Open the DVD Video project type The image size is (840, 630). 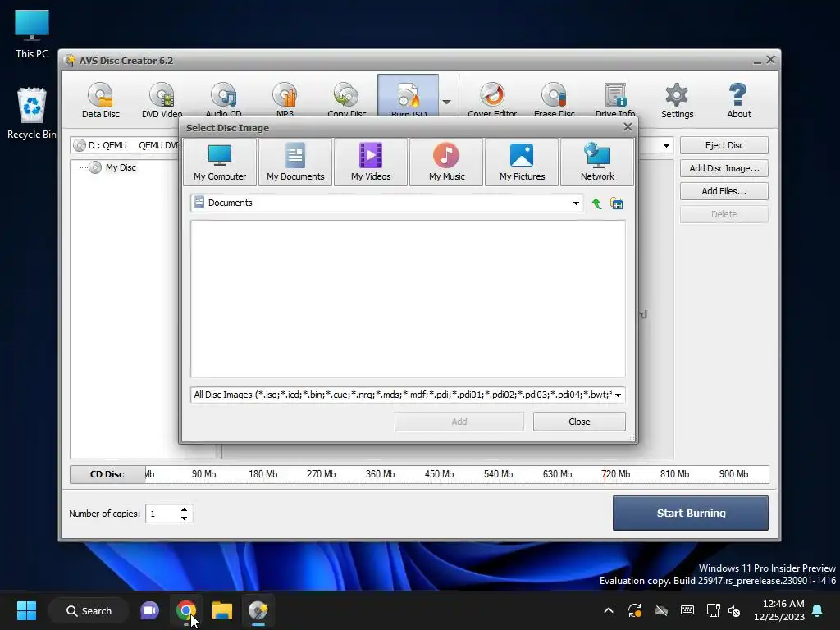point(162,100)
